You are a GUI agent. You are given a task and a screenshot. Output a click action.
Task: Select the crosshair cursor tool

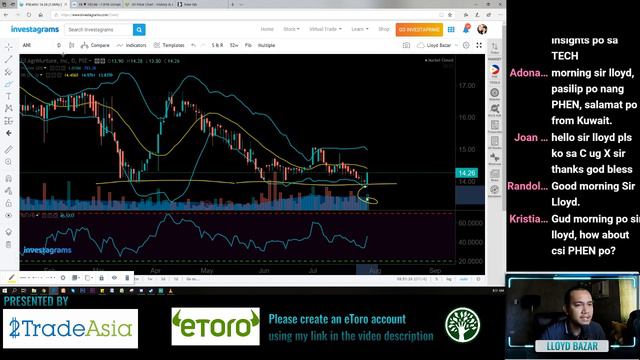pos(9,47)
